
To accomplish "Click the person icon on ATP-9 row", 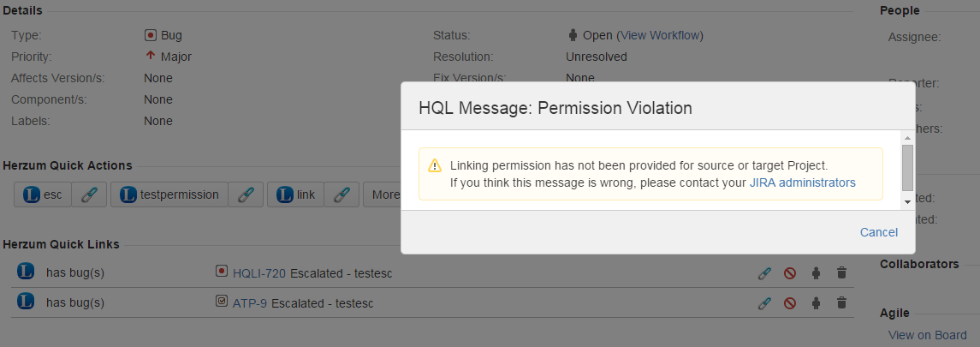I will click(816, 302).
